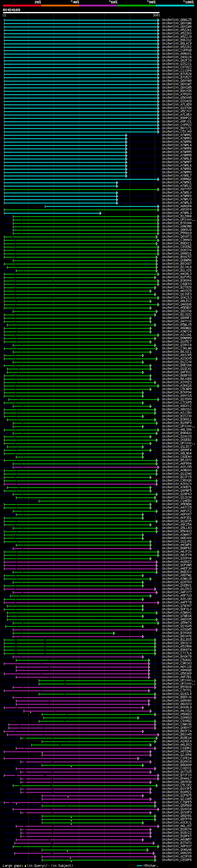
Task: Select the UniRef100_A4FZB1 label
Action: point(177,676)
